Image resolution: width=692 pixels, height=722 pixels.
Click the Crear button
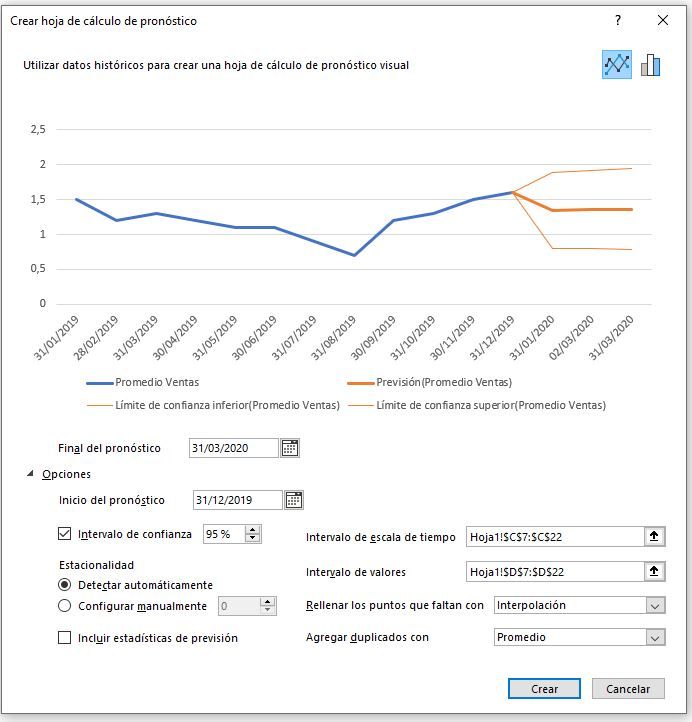point(544,689)
